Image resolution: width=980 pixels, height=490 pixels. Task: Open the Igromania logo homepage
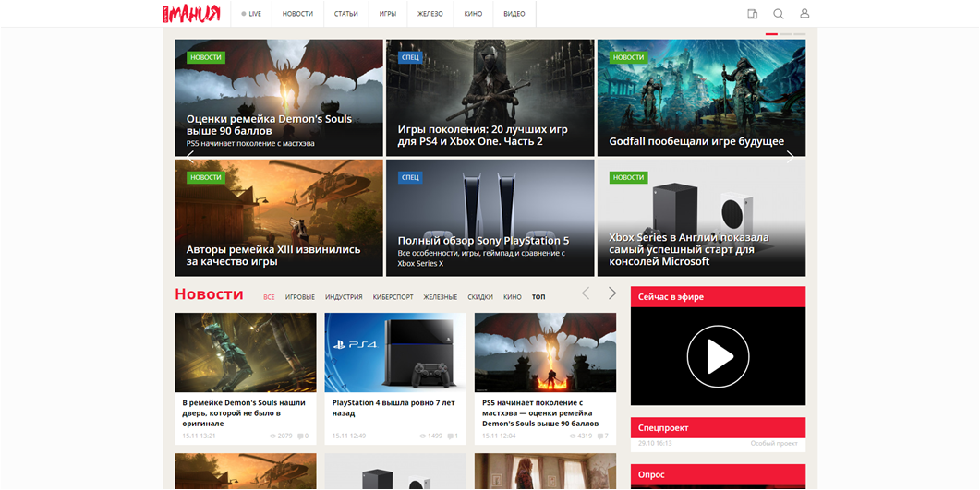(x=191, y=13)
